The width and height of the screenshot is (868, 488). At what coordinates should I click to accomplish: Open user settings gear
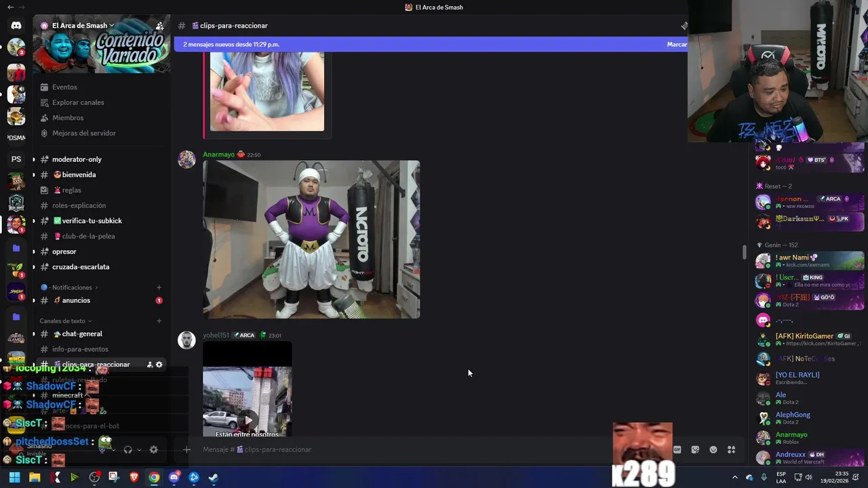153,449
